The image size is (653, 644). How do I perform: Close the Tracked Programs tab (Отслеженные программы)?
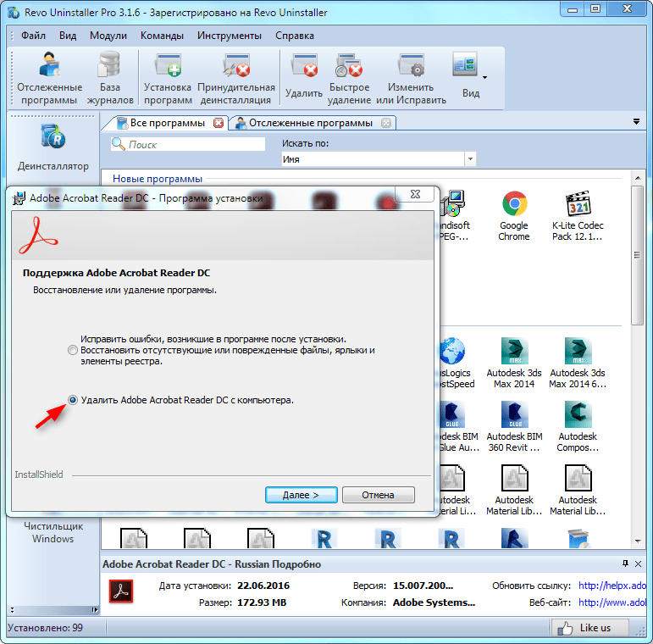pos(386,123)
